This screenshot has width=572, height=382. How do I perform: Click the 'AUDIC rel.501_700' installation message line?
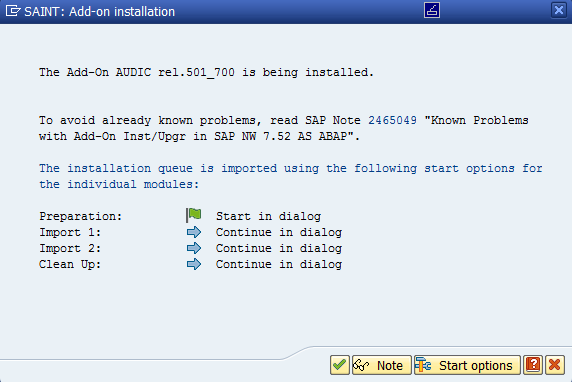[206, 72]
